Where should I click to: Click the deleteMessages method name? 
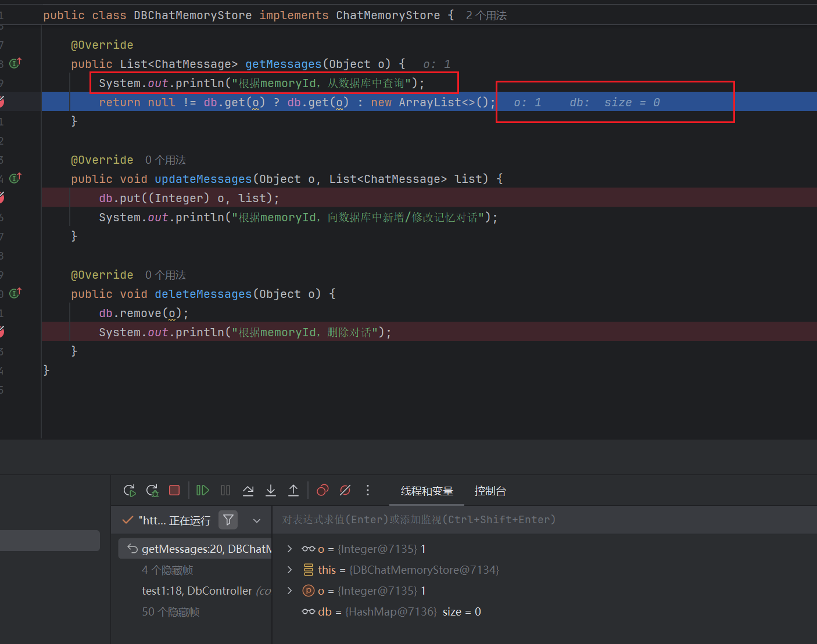[x=203, y=294]
